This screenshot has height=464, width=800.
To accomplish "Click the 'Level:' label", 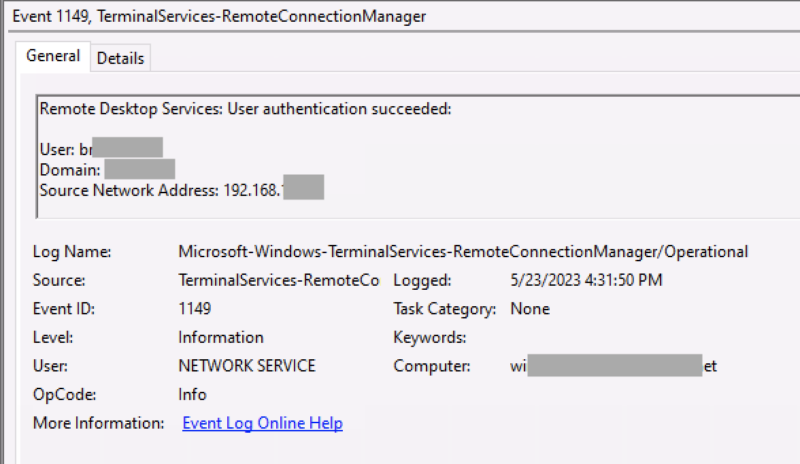I will pyautogui.click(x=53, y=337).
